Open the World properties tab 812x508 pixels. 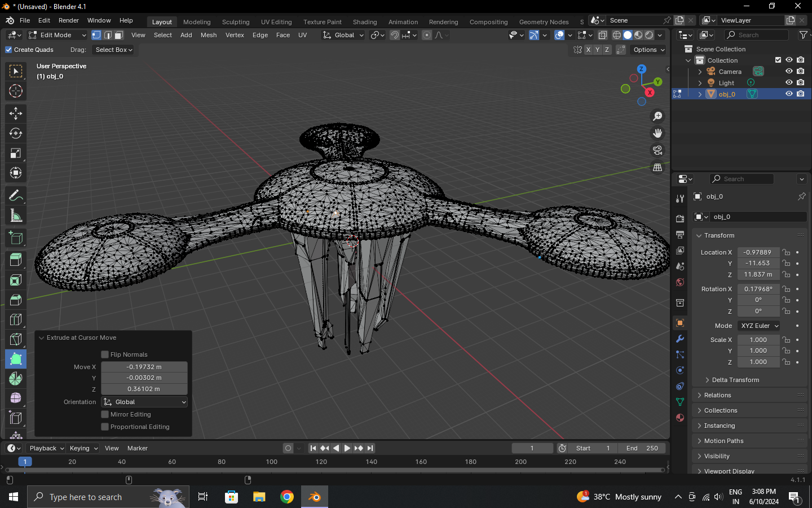[680, 282]
